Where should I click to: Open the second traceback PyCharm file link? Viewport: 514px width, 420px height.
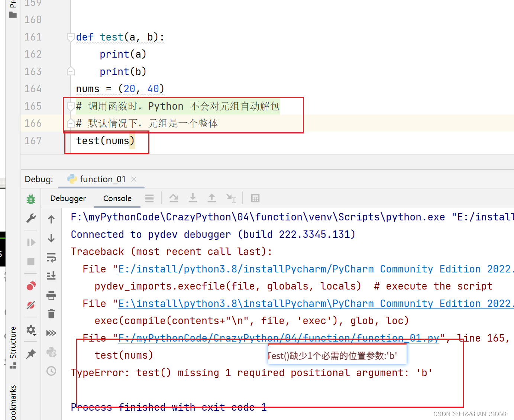[x=316, y=303]
